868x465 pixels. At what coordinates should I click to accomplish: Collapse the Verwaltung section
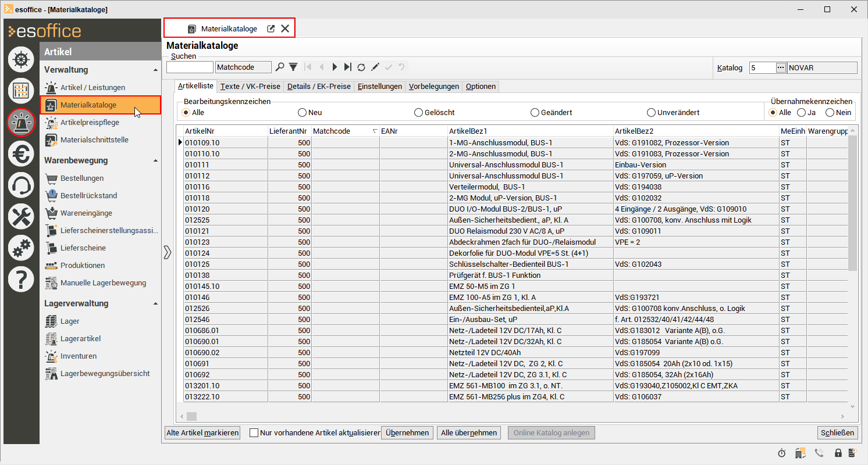point(155,70)
